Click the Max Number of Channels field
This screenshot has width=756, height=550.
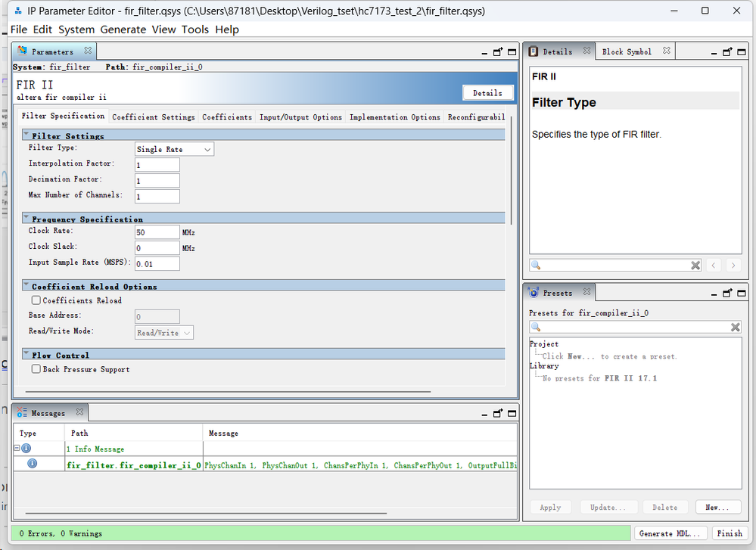(x=157, y=196)
